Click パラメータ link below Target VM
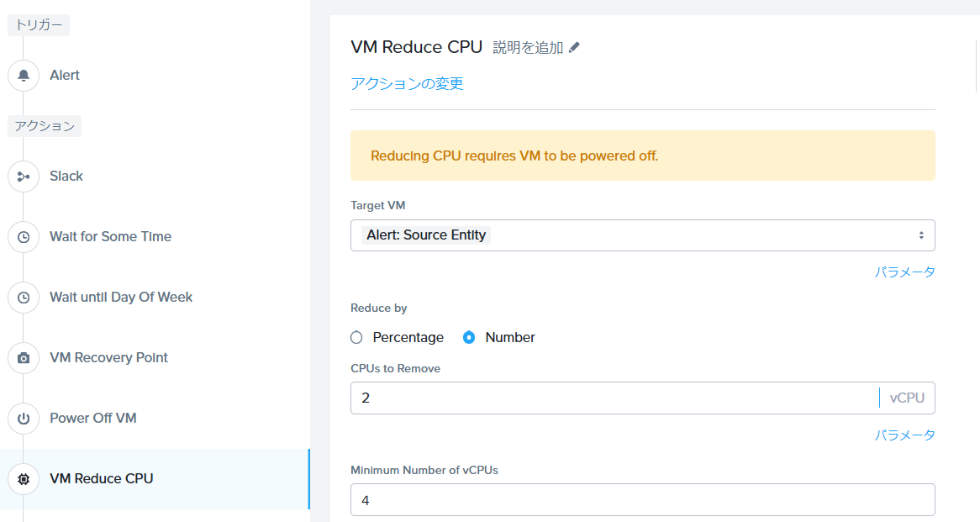Image resolution: width=980 pixels, height=522 pixels. click(x=904, y=272)
